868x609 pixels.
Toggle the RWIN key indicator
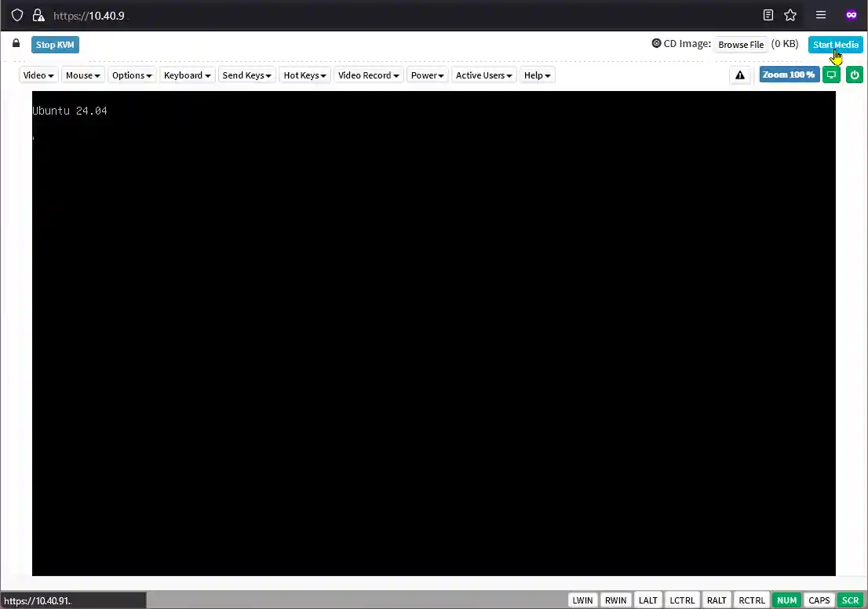click(x=615, y=600)
